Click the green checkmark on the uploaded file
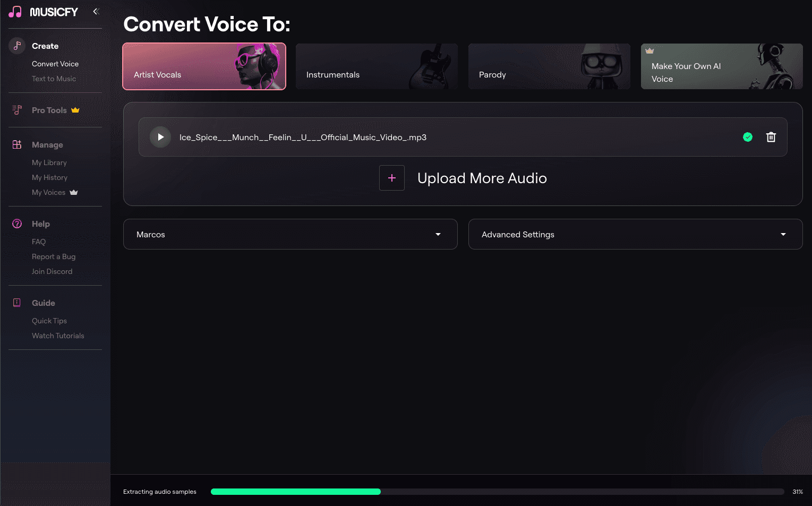Screen dimensions: 812x506 (x=747, y=137)
